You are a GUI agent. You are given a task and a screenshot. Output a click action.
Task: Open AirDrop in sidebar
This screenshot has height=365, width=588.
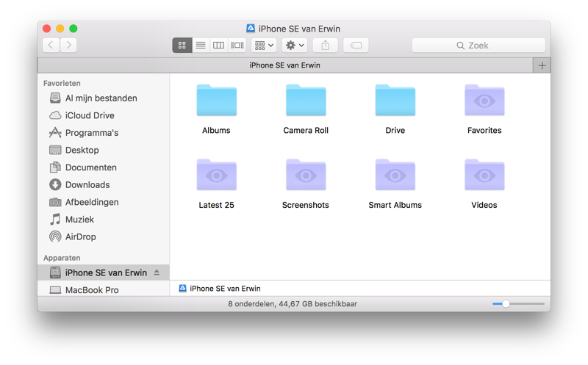tap(104, 236)
